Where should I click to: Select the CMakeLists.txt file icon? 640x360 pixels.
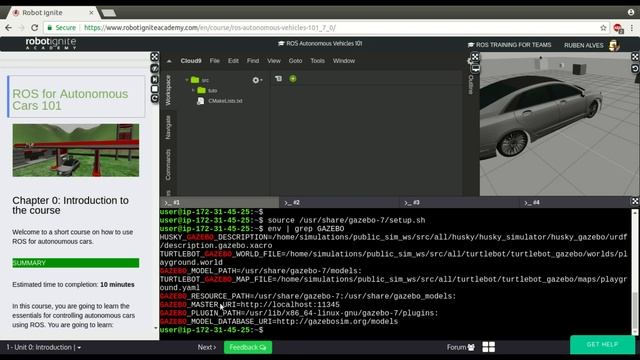pyautogui.click(x=200, y=101)
